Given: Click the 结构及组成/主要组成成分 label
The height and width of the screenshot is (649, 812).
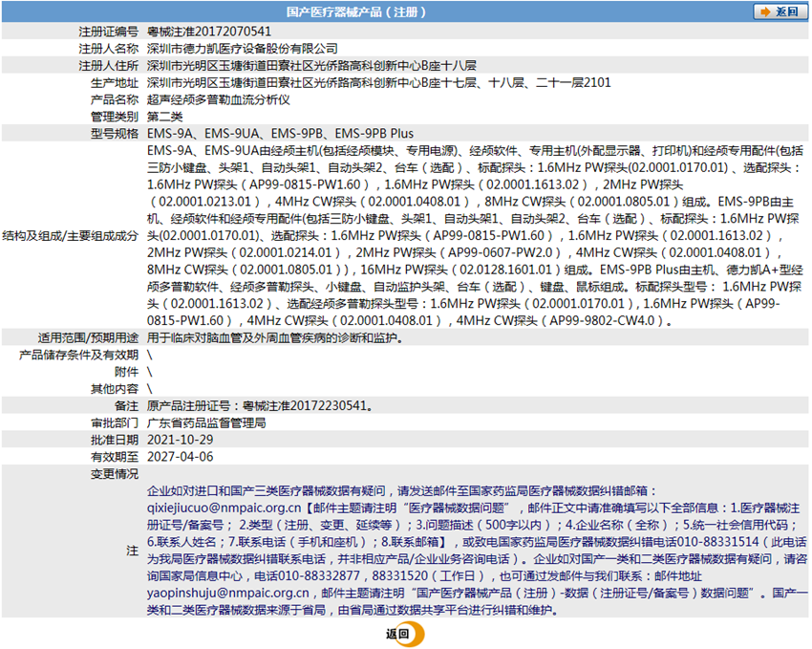Looking at the screenshot, I should click(71, 236).
